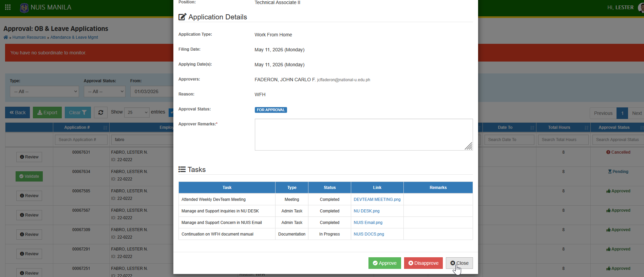Expand the Show entries count dropdown
644x277 pixels.
[137, 112]
